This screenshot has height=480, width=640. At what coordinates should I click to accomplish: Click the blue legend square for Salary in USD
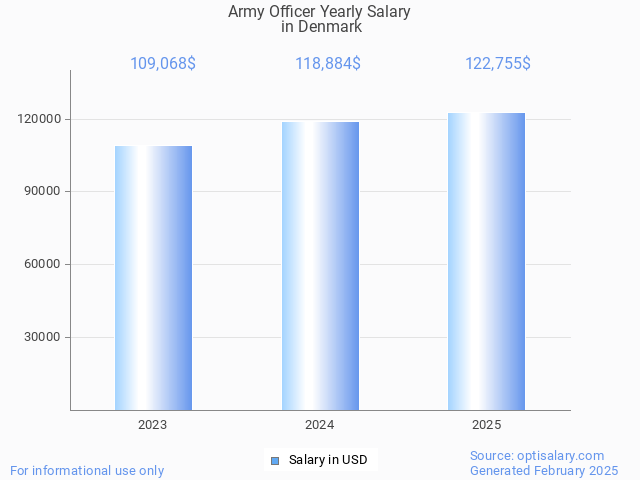tap(275, 461)
